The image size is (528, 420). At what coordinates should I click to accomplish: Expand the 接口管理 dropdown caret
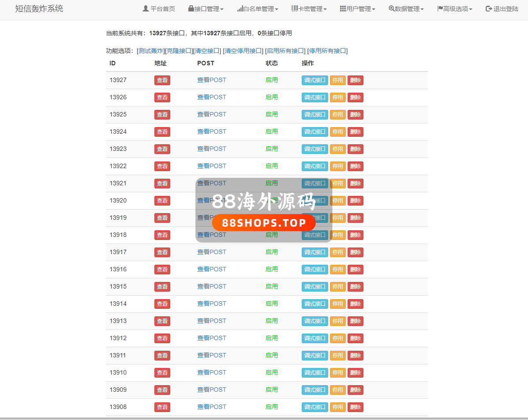[222, 9]
